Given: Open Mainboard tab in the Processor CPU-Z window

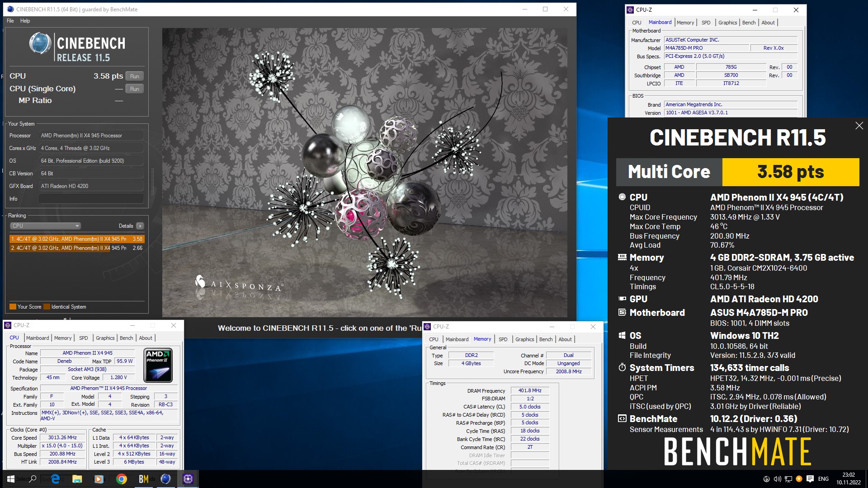Looking at the screenshot, I should point(38,338).
